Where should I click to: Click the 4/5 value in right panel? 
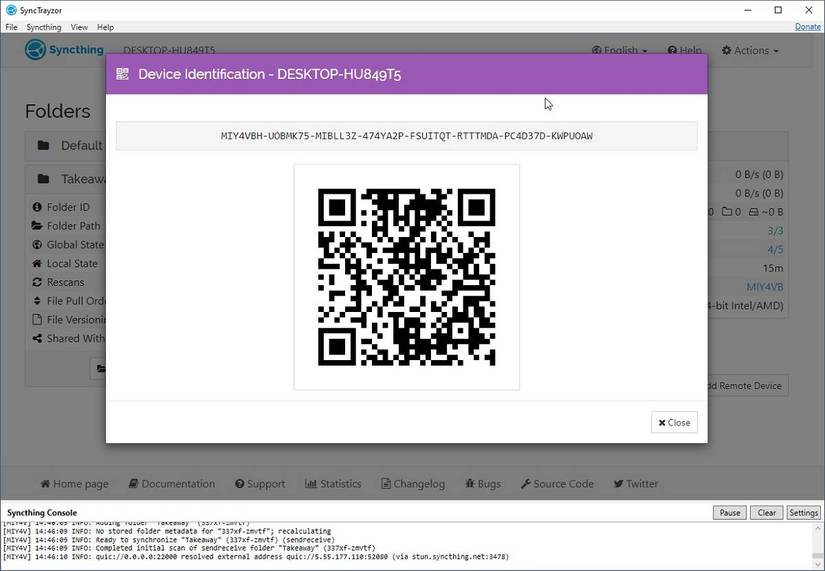click(x=775, y=249)
